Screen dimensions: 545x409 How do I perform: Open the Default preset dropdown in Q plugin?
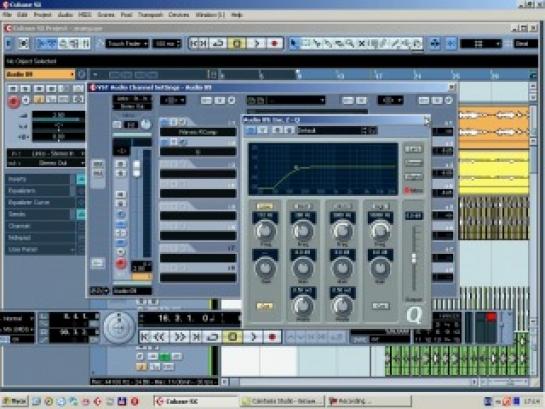tap(336, 131)
